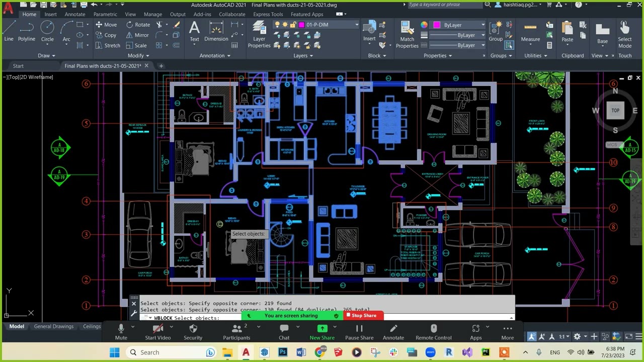Click New Share in Zoom toolbar
This screenshot has width=644, height=362.
click(322, 332)
